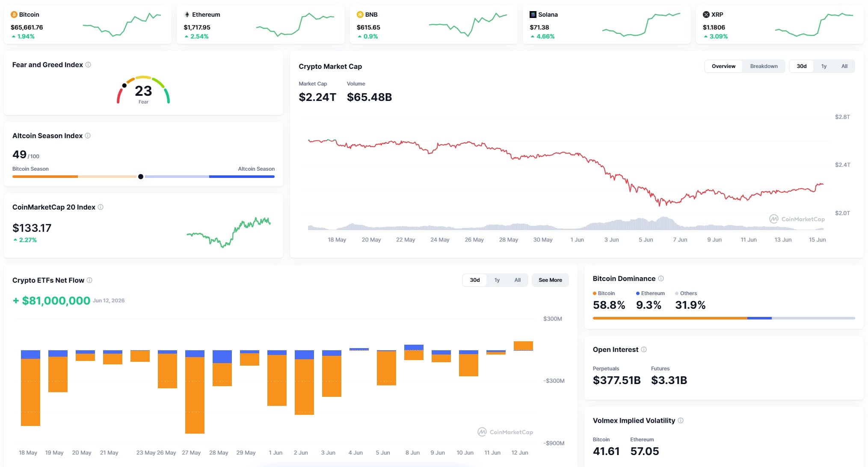Screen dimensions: 868x467
Task: Click Others gray legend dot in Dominance
Action: tap(677, 293)
